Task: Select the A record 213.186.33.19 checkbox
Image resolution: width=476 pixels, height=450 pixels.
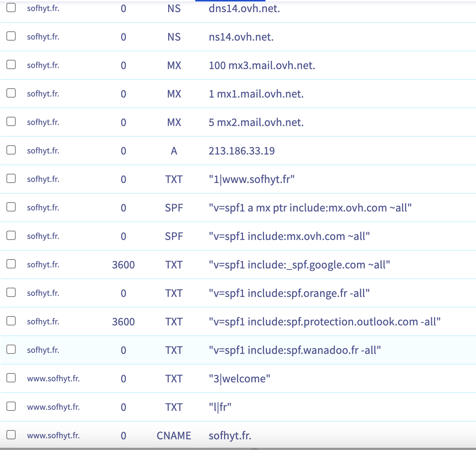Action: (11, 150)
